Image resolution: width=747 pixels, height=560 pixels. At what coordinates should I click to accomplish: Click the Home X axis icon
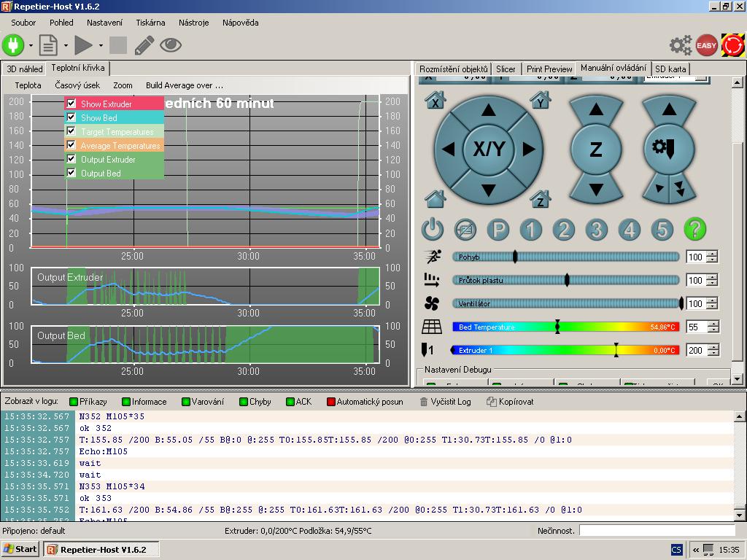click(436, 101)
